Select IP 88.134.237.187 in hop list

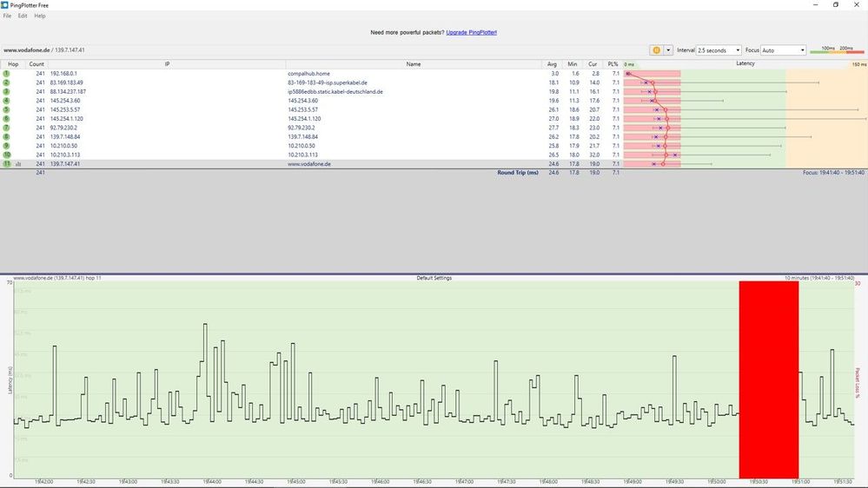point(68,92)
